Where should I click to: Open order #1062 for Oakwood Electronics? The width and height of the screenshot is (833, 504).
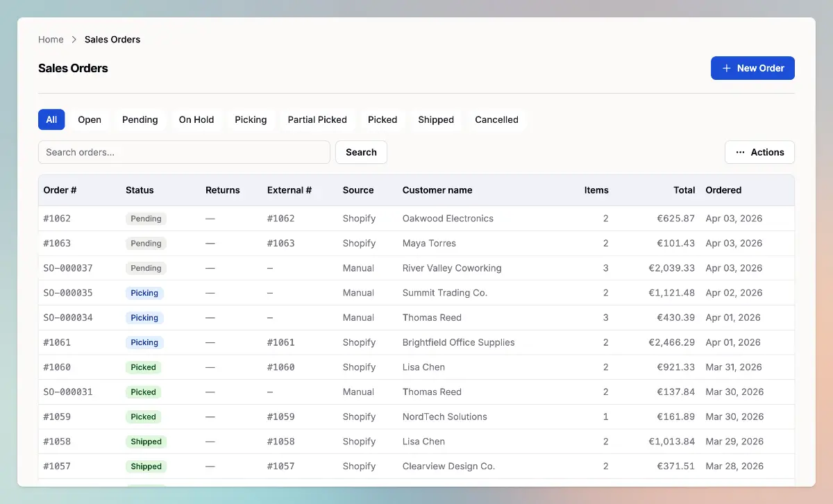pyautogui.click(x=57, y=219)
